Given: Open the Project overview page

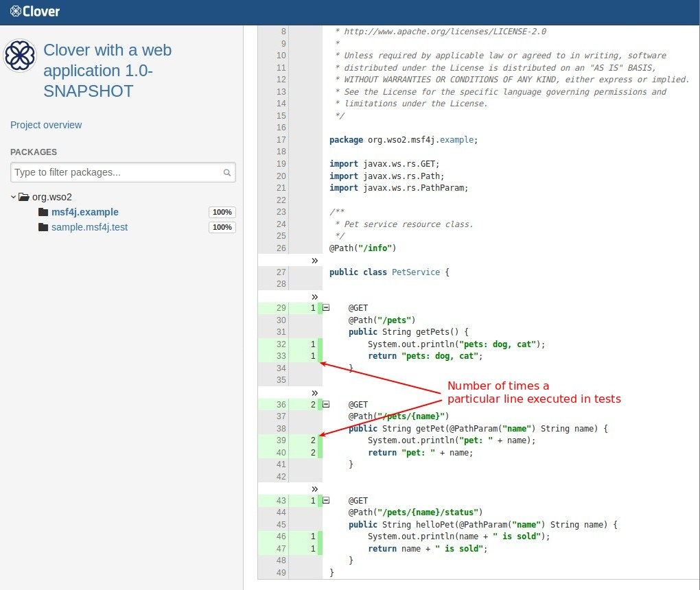Looking at the screenshot, I should [46, 125].
